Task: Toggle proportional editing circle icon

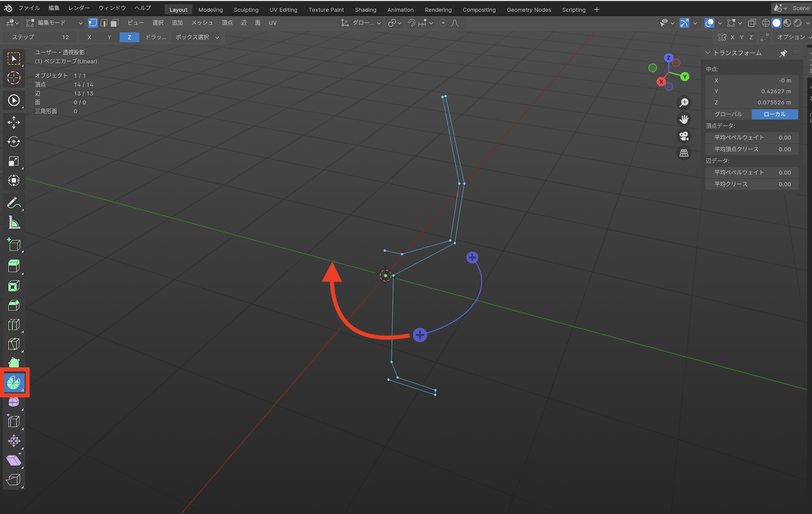Action: click(x=443, y=23)
